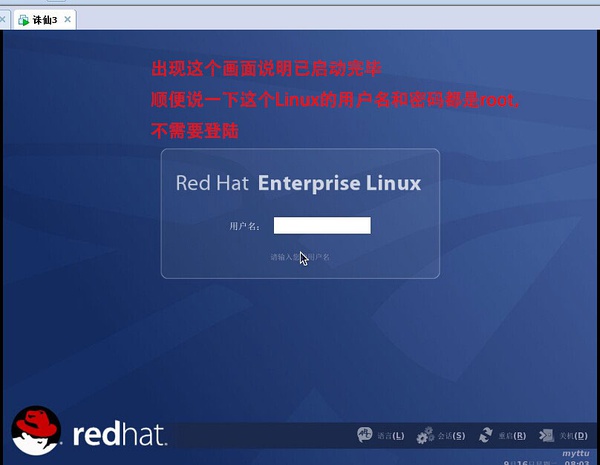600x465 pixels.
Task: Open the language (语言) selection icon
Action: (x=364, y=435)
